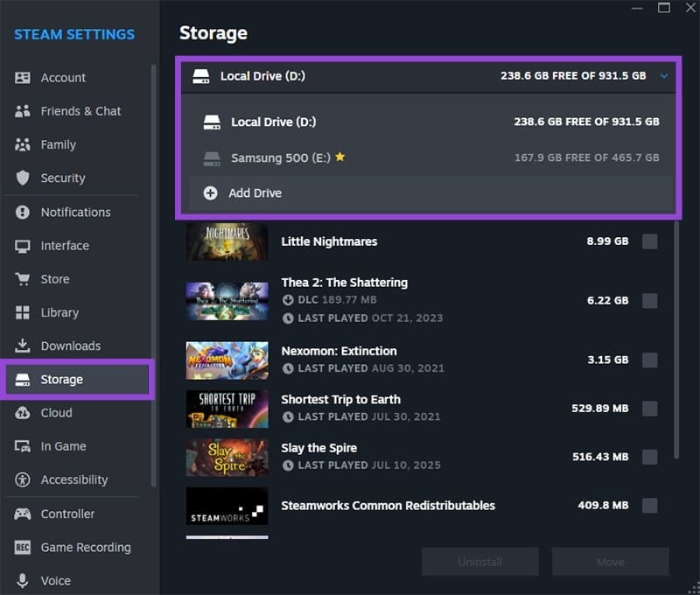
Task: Click the Controller gamepad icon
Action: click(x=24, y=514)
